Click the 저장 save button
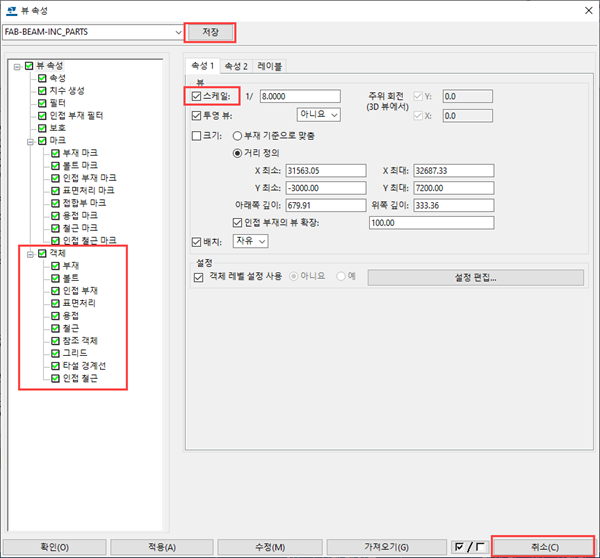 pos(210,32)
